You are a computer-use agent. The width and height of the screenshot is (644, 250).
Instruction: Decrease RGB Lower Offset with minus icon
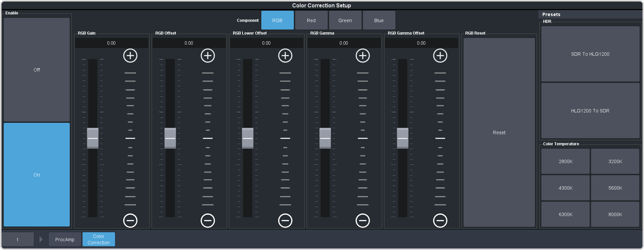[285, 220]
